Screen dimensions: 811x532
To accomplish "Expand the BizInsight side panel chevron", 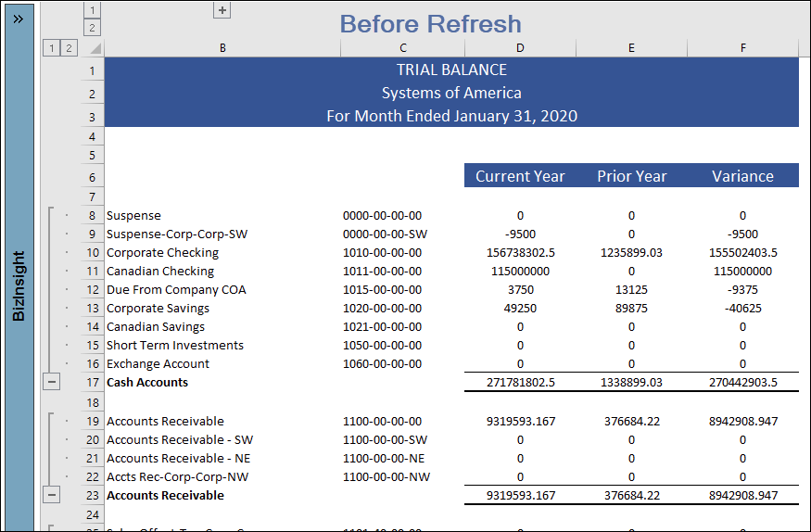I will click(x=19, y=19).
